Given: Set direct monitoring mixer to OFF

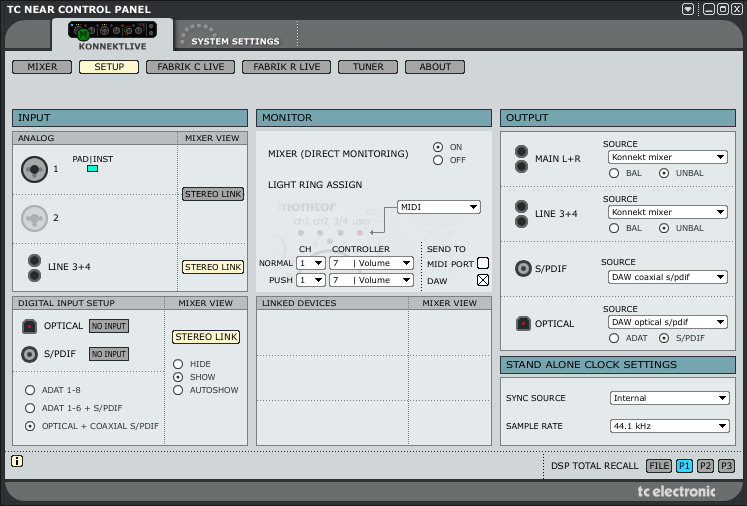Looking at the screenshot, I should click(438, 161).
